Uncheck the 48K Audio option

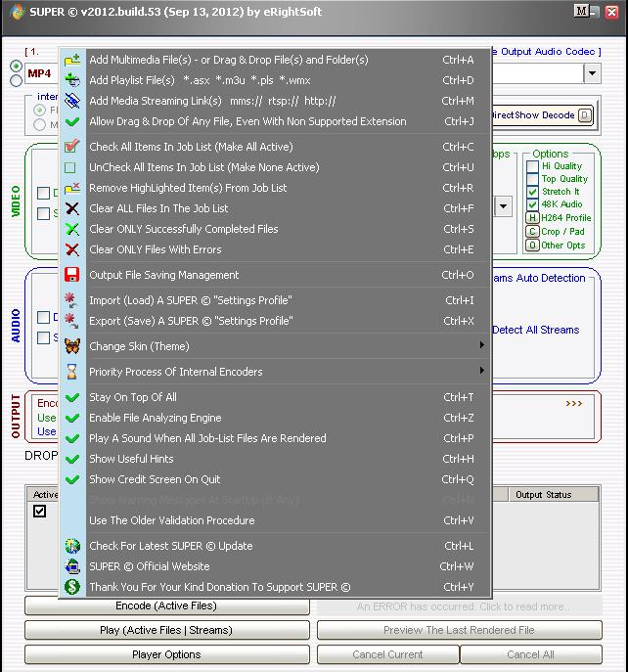[532, 204]
